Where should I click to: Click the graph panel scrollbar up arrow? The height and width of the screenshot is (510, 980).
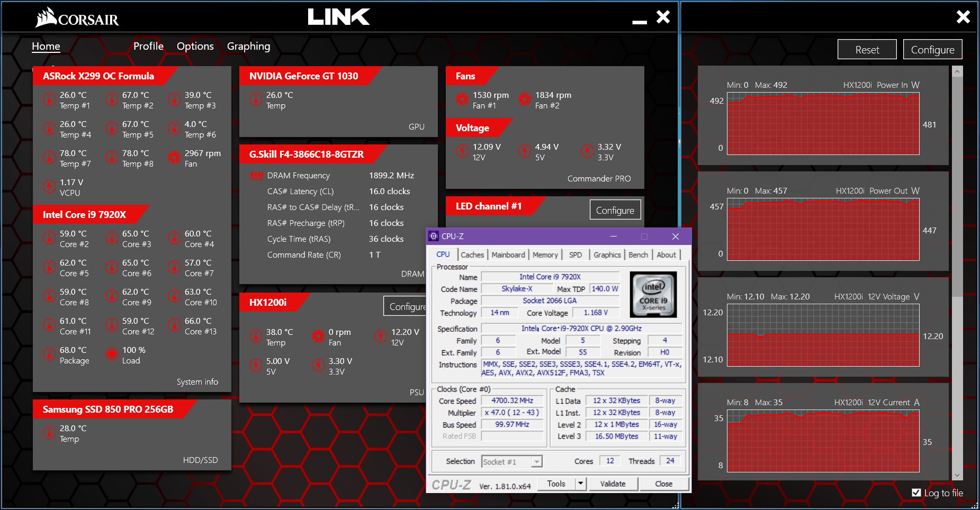[957, 71]
